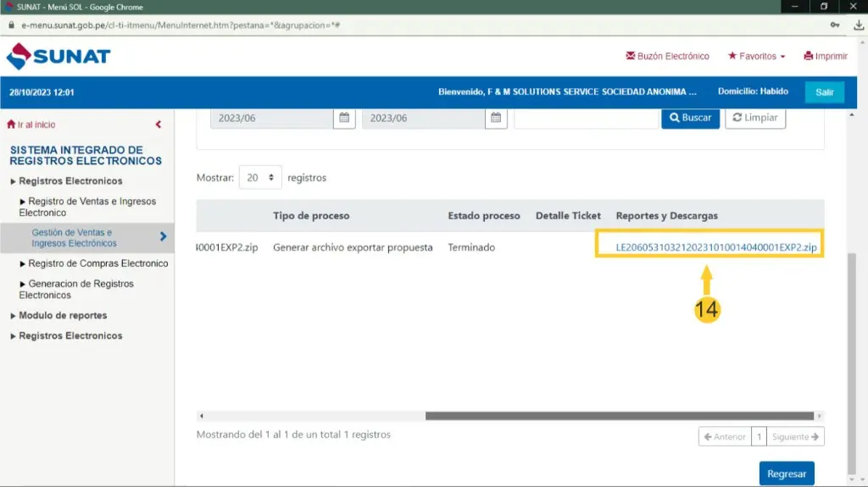This screenshot has height=487, width=868.
Task: Click the SUNAT logo
Action: [58, 57]
